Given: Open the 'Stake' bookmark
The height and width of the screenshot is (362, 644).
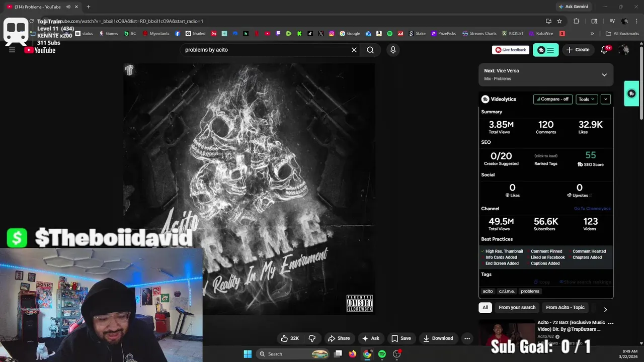Looking at the screenshot, I should click(417, 34).
